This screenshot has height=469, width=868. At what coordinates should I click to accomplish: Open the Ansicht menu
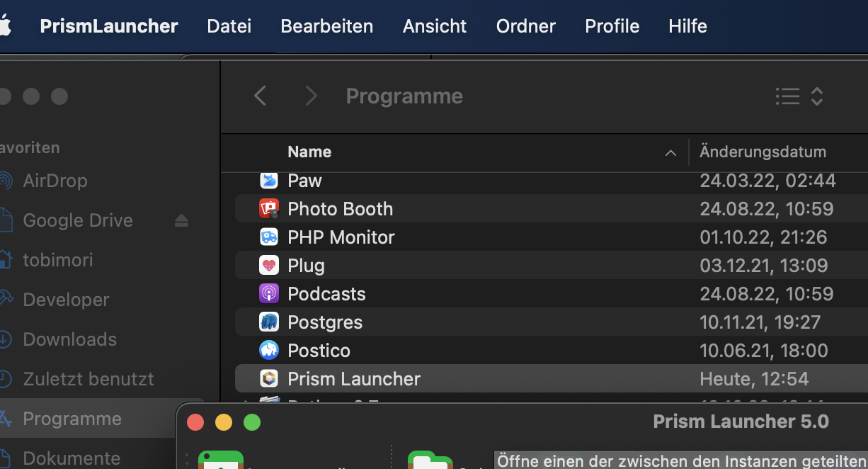pos(434,26)
